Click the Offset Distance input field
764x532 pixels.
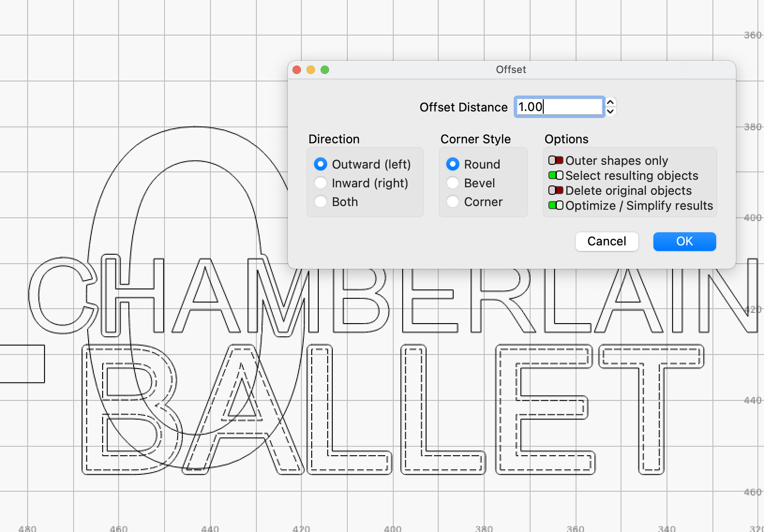pyautogui.click(x=559, y=107)
